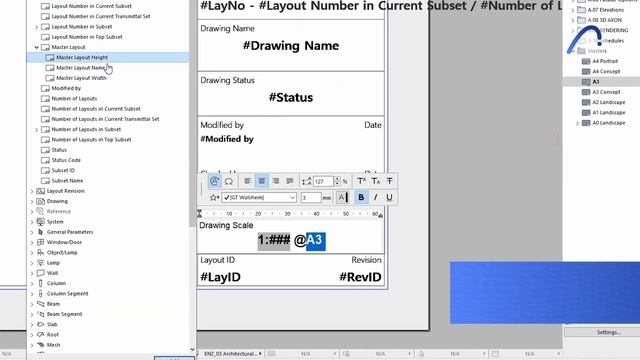The height and width of the screenshot is (360, 640).
Task: Click the Lamp category icon
Action: coord(40,263)
